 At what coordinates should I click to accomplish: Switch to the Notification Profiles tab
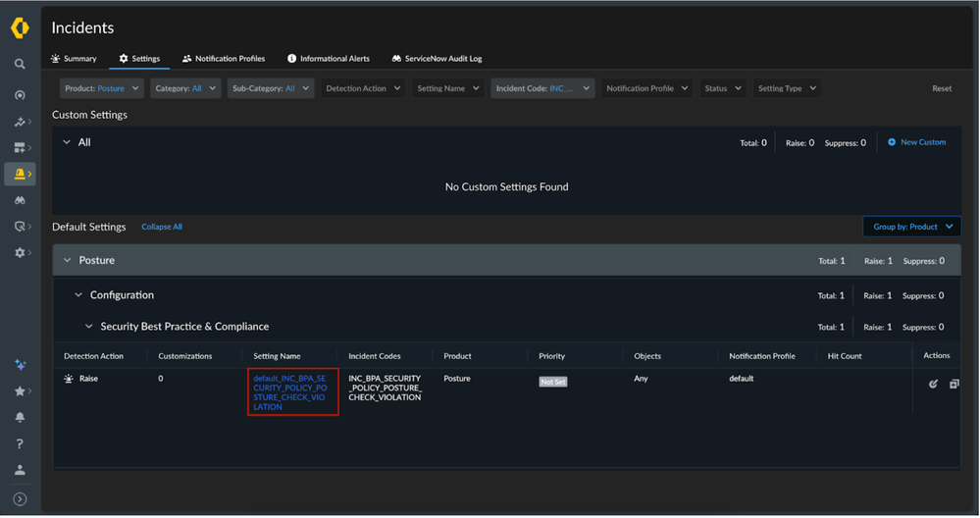tap(223, 59)
